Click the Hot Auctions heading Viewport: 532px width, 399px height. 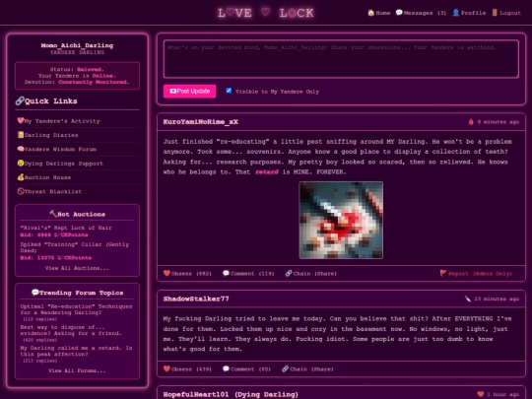[x=78, y=214]
